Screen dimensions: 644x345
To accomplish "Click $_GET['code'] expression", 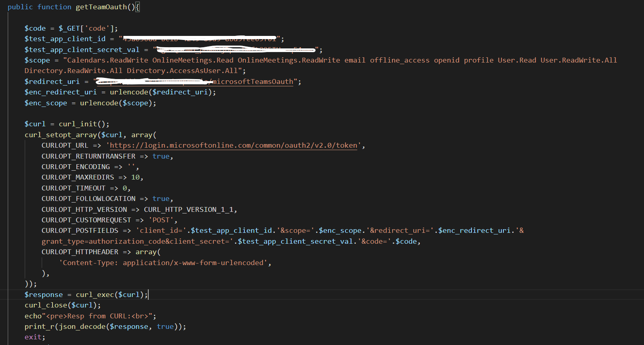I will tap(86, 28).
